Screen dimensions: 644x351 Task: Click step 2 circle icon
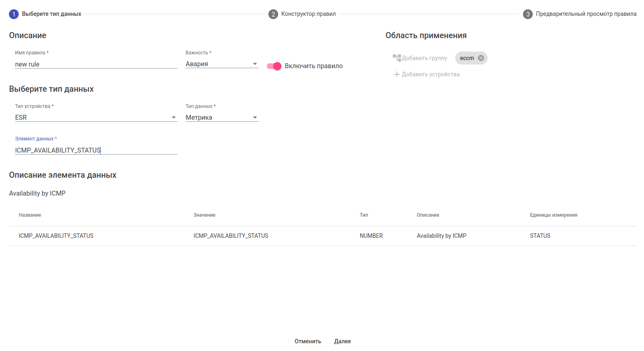pos(273,14)
